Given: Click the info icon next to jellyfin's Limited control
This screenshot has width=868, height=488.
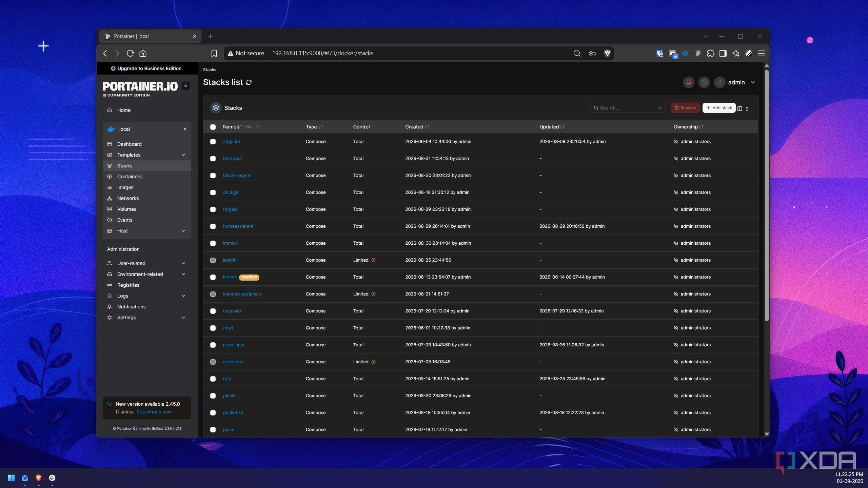Looking at the screenshot, I should (x=373, y=260).
